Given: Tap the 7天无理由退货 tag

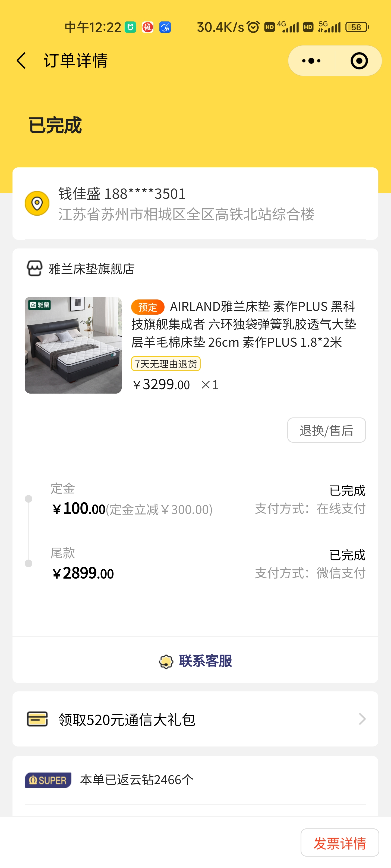Looking at the screenshot, I should point(166,364).
